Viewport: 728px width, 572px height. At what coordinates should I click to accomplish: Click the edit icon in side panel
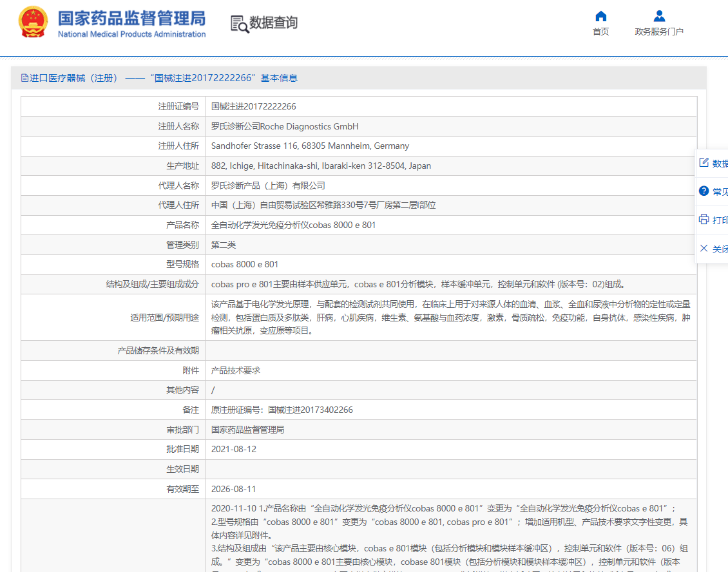(x=704, y=162)
